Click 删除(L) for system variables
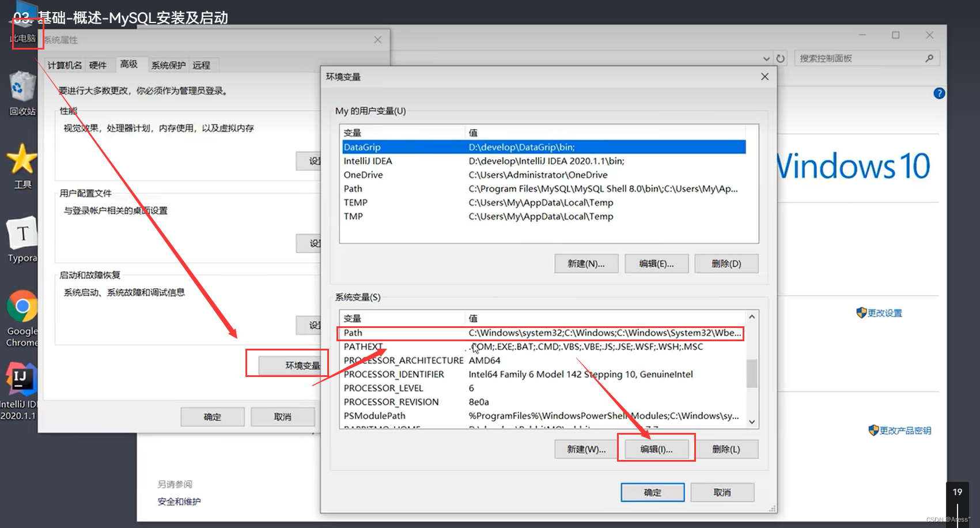 click(727, 449)
